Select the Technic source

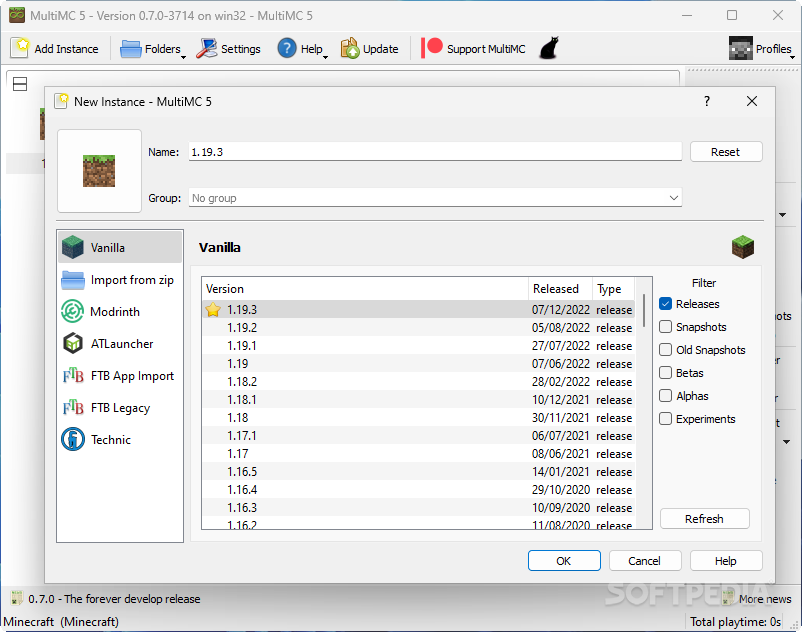[x=120, y=440]
